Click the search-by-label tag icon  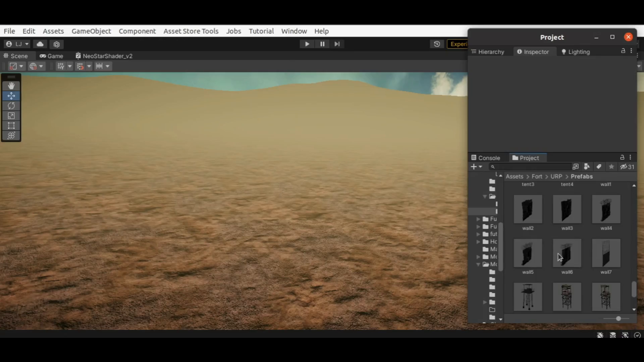click(x=599, y=167)
